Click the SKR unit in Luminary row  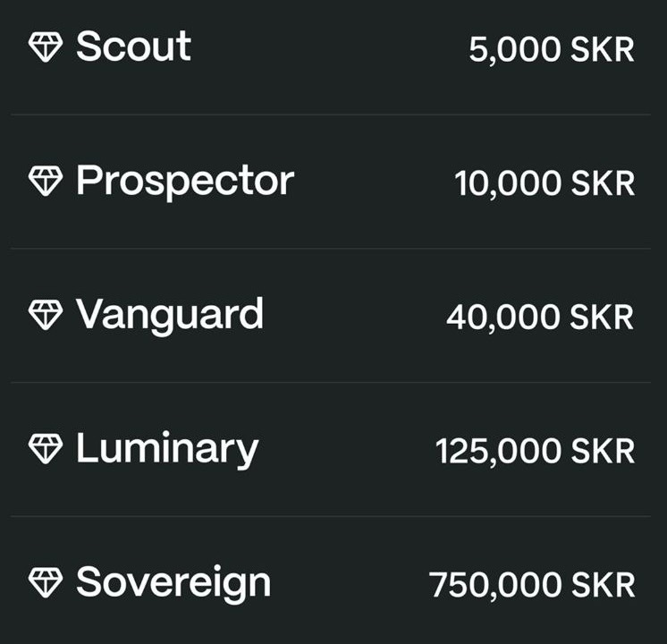(x=603, y=452)
